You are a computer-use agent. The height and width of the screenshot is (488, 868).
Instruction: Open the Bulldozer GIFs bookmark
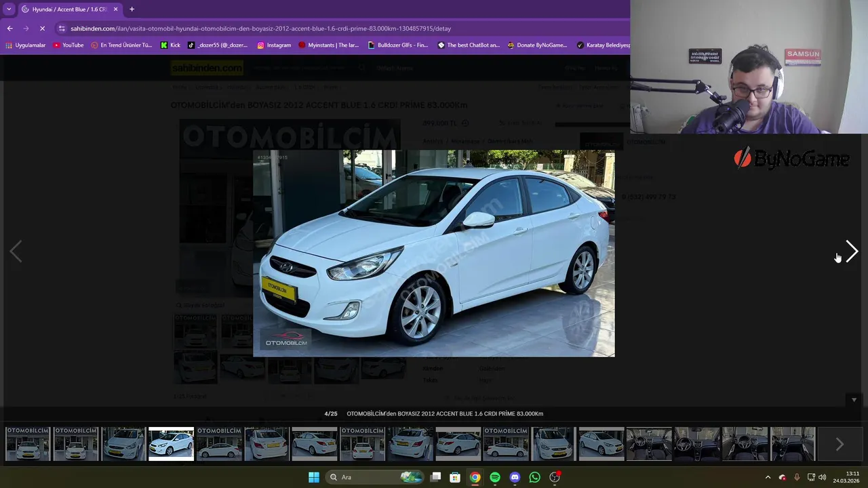(x=398, y=45)
